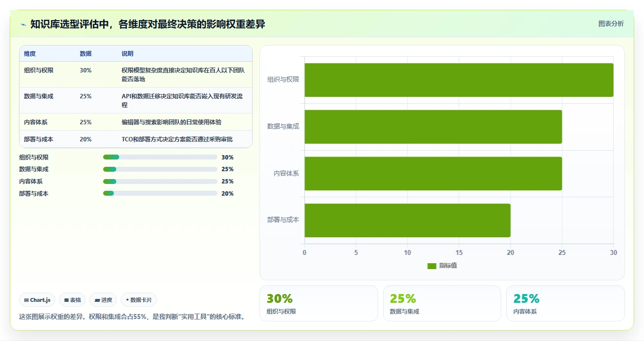Click the 指标值 legend label
Screen dimensions: 644x341
pos(448,266)
